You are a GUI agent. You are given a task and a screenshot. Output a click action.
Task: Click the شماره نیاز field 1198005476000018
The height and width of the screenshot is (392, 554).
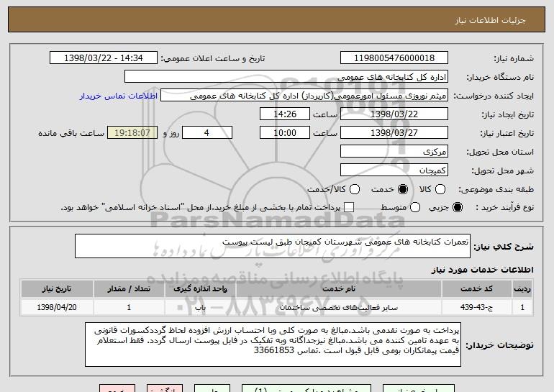pos(394,58)
